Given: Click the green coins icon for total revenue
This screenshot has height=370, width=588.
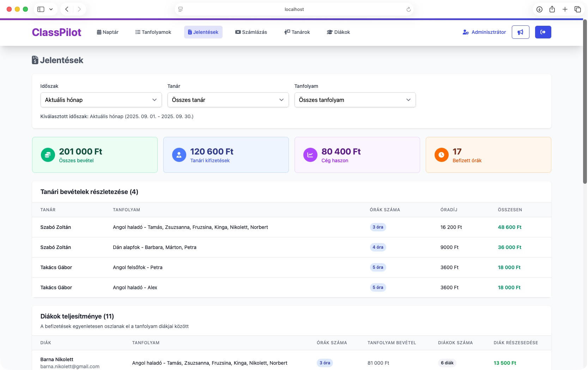Looking at the screenshot, I should (x=48, y=155).
